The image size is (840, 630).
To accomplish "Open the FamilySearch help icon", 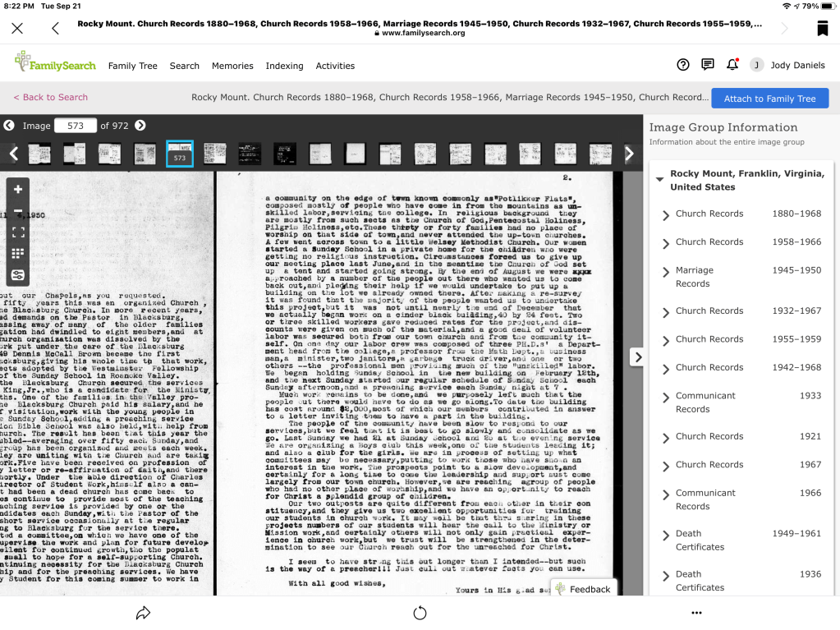I will click(x=683, y=65).
